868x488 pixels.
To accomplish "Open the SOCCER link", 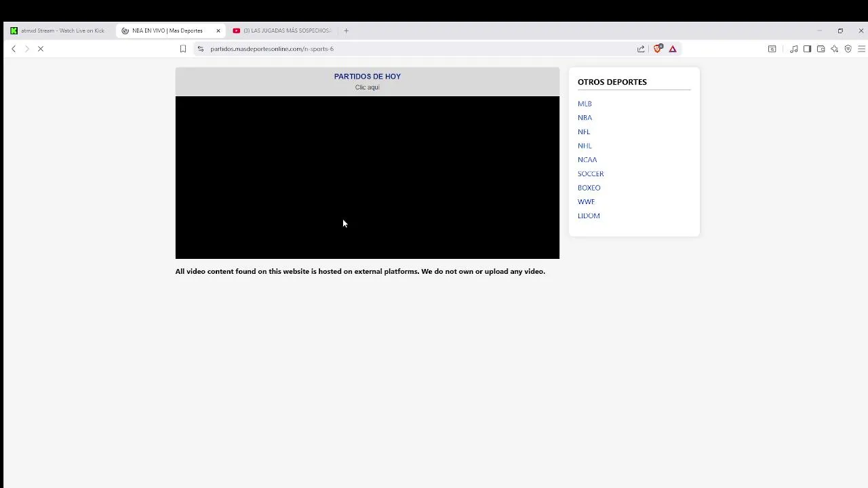I will [x=591, y=174].
